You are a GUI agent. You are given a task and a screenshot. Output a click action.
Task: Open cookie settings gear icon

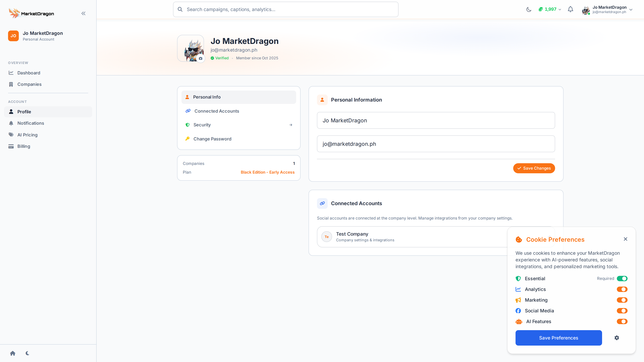pos(617,338)
